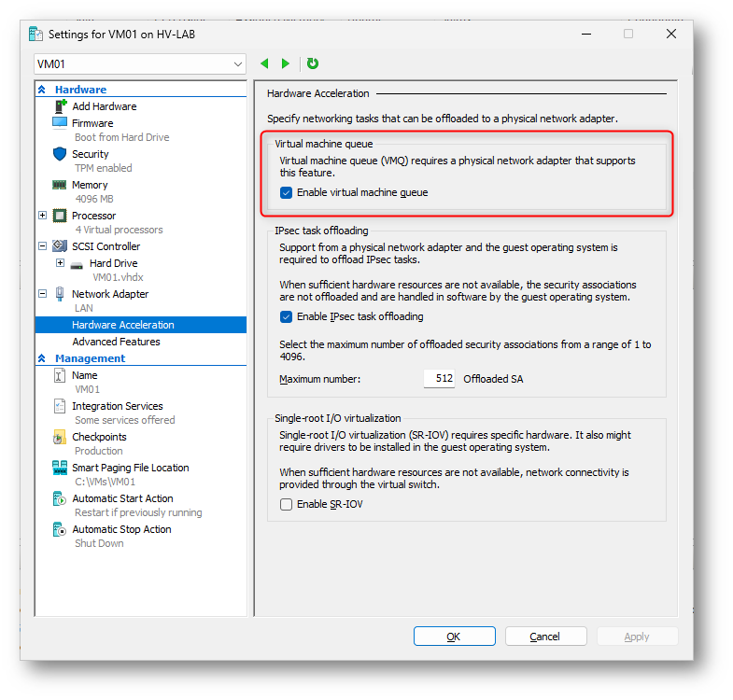Click the 'Boot from Hard Drive' text
Screen dimensions: 733x700
coord(122,137)
